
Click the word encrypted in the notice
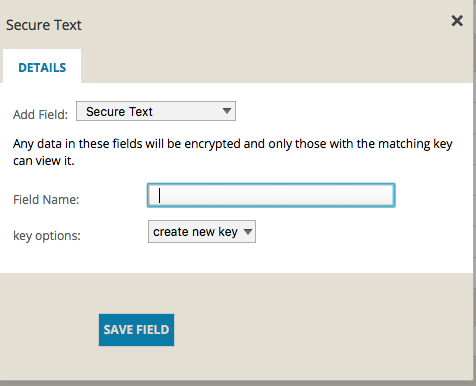[212, 144]
